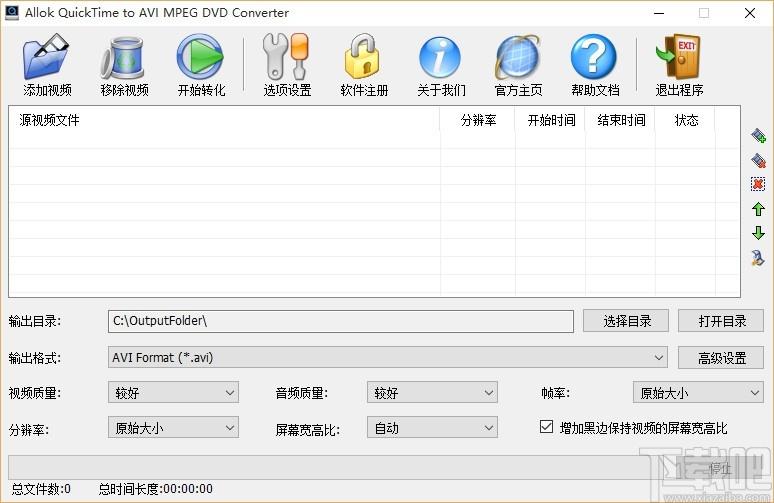Click the red X clear-list side icon
Viewport: 774px width, 503px height.
pos(758,184)
